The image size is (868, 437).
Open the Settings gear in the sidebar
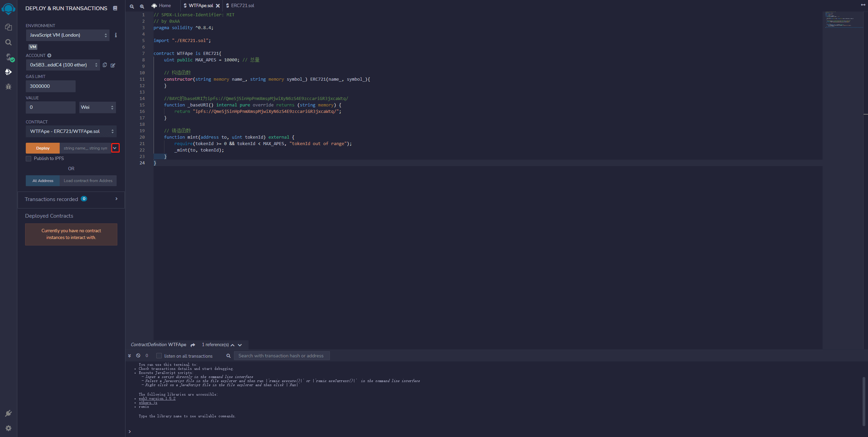8,428
